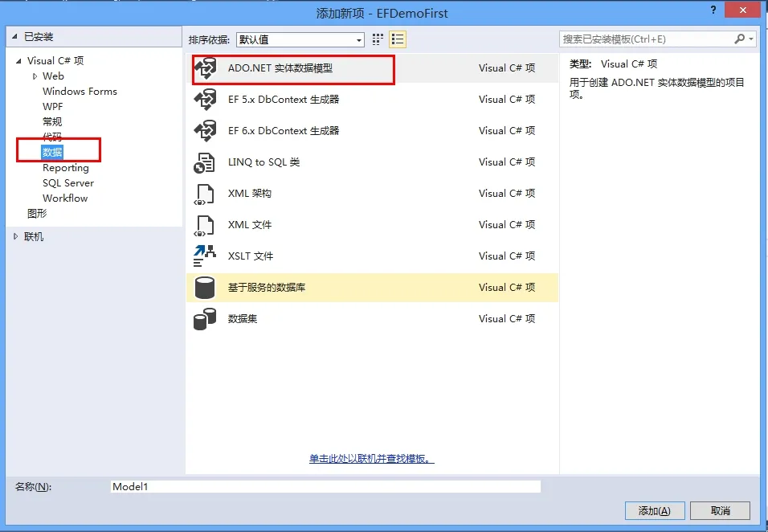Click the LINQ to SQL 类 text

[x=263, y=162]
